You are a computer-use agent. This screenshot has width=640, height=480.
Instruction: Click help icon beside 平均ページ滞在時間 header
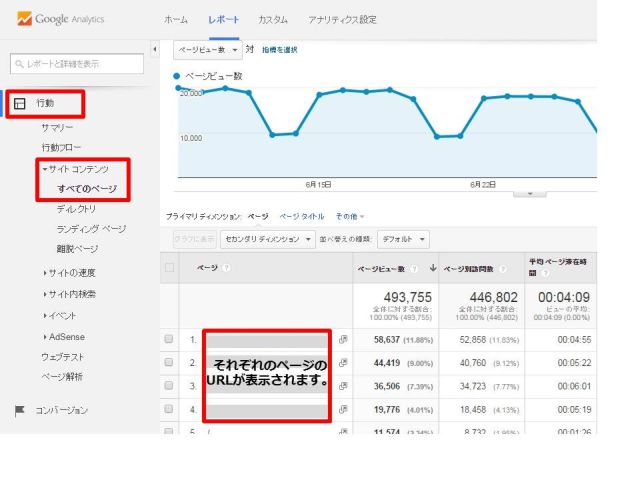(x=545, y=273)
